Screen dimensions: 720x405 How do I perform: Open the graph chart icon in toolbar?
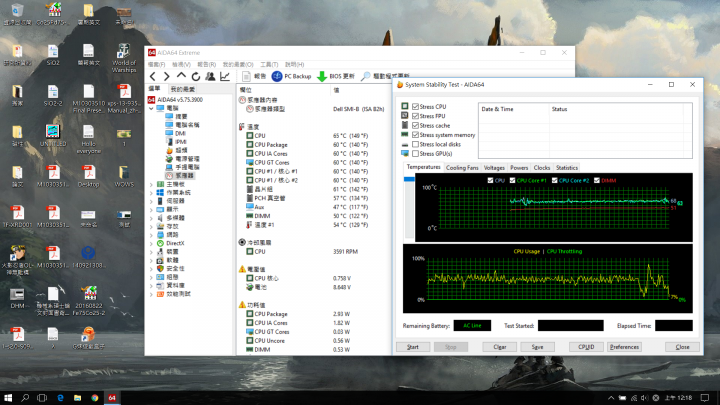coord(225,76)
